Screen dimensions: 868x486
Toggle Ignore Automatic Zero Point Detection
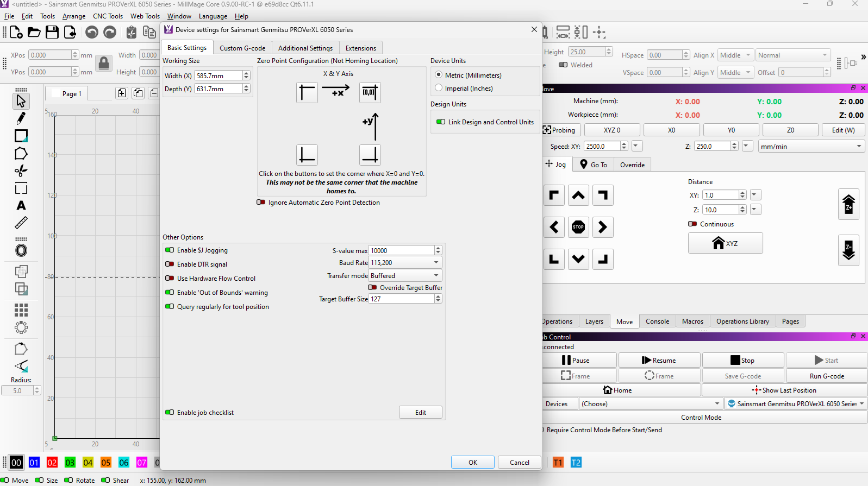[x=261, y=203]
